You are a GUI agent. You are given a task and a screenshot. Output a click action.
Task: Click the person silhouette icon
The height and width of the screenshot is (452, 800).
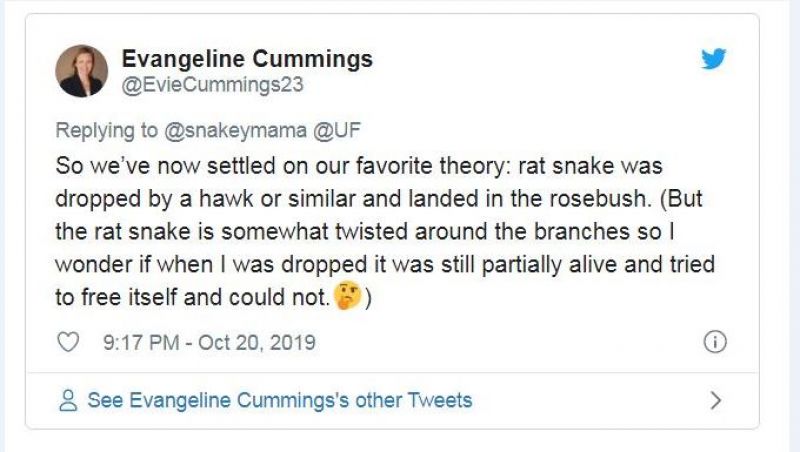pyautogui.click(x=68, y=401)
